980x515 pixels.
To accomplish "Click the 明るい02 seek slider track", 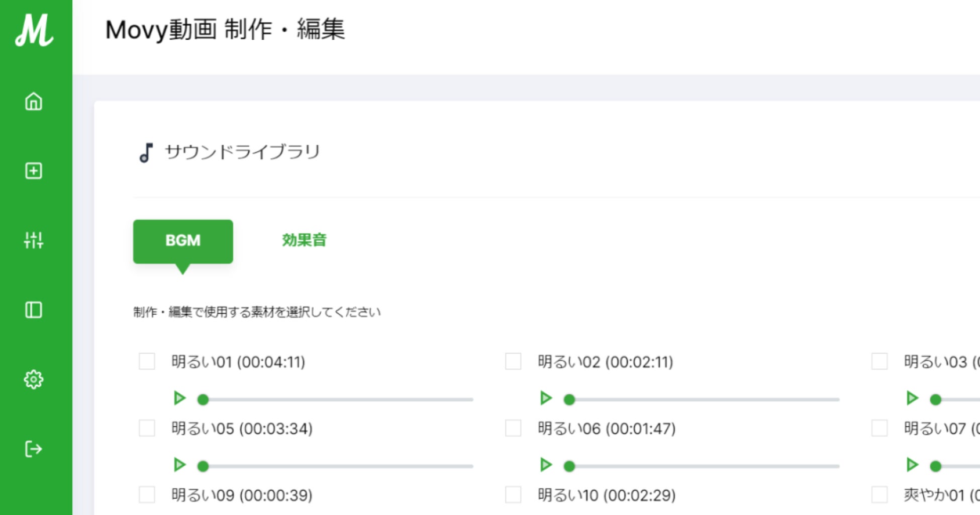I will click(704, 400).
